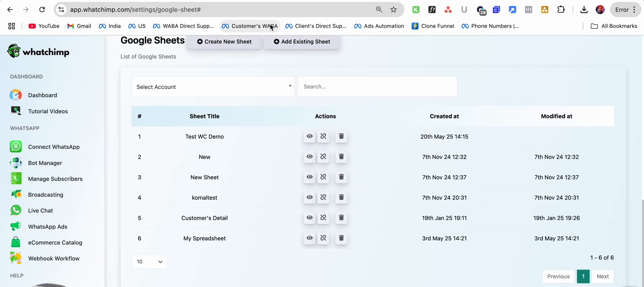
Task: Expand the Select Account dropdown
Action: pyautogui.click(x=213, y=86)
